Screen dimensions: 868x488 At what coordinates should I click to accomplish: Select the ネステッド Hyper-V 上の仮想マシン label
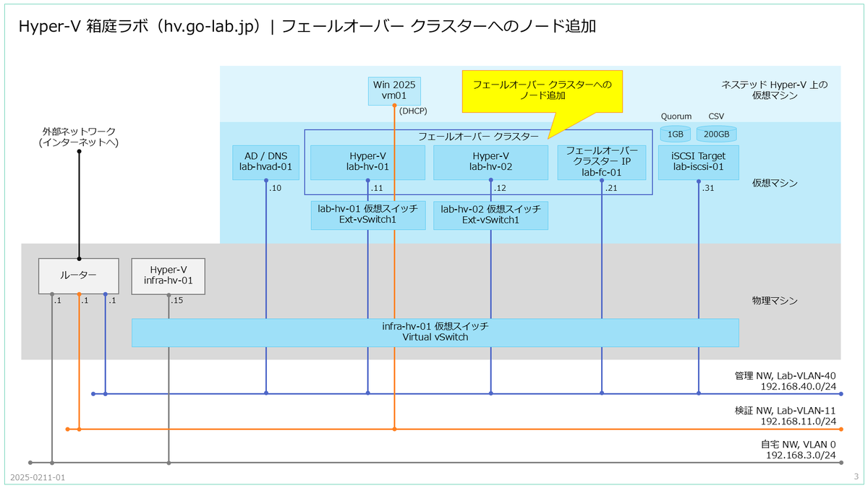tap(774, 90)
